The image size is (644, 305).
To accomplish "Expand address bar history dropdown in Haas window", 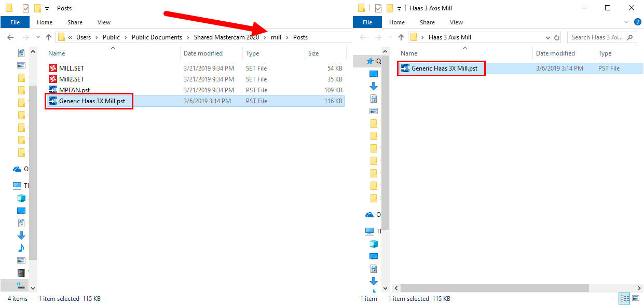I will point(548,37).
